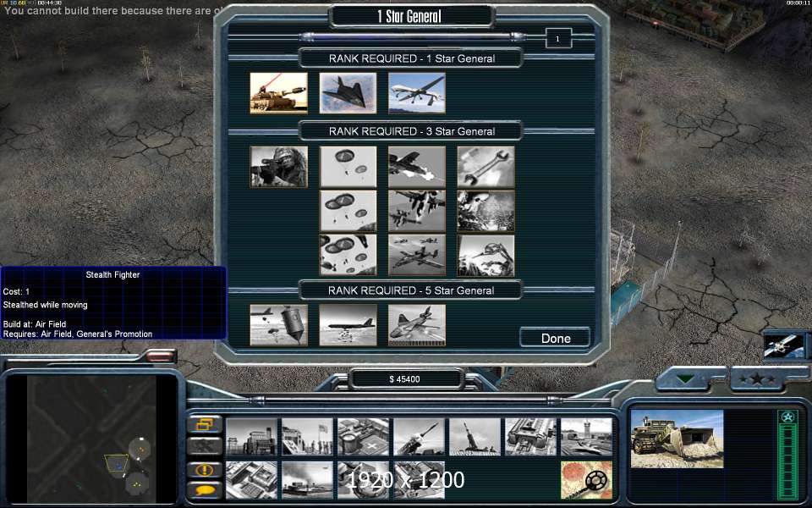
Task: Jump to last event with exclamation button
Action: pyautogui.click(x=205, y=470)
